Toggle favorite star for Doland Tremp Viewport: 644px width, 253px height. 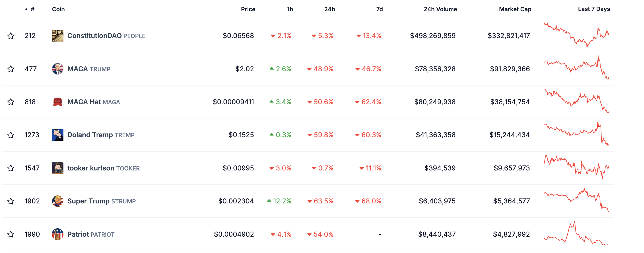pyautogui.click(x=11, y=135)
